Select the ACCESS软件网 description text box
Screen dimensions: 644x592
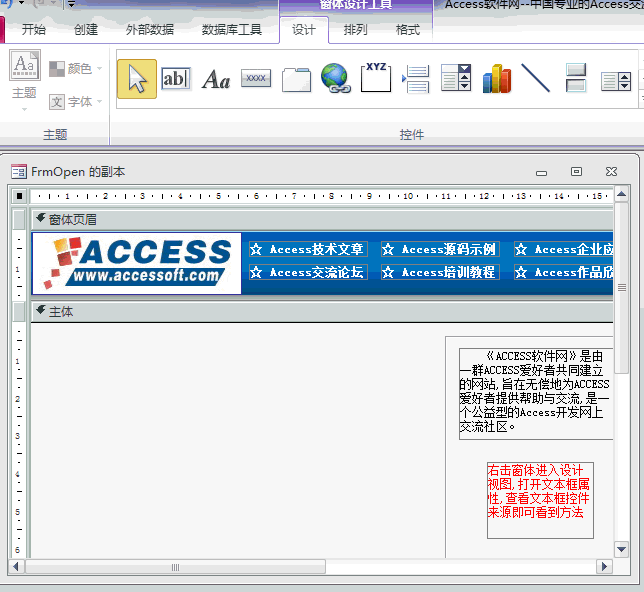tap(536, 394)
